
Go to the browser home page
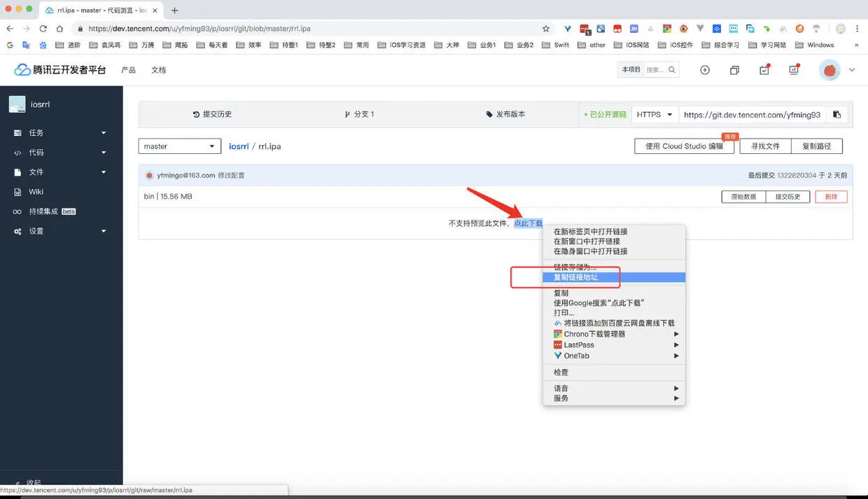point(60,29)
